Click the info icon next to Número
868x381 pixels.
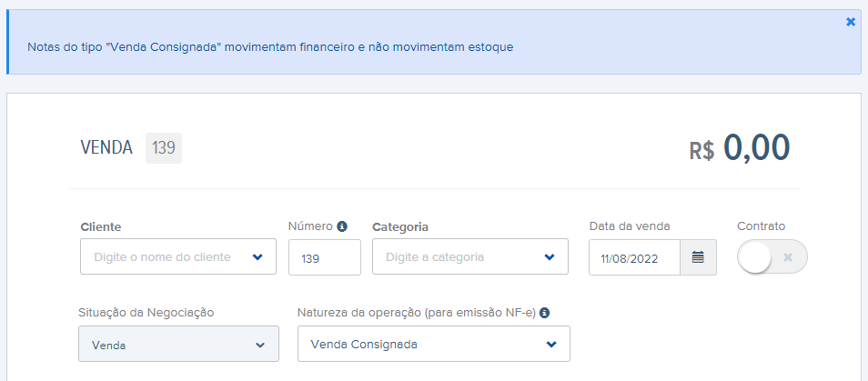342,226
